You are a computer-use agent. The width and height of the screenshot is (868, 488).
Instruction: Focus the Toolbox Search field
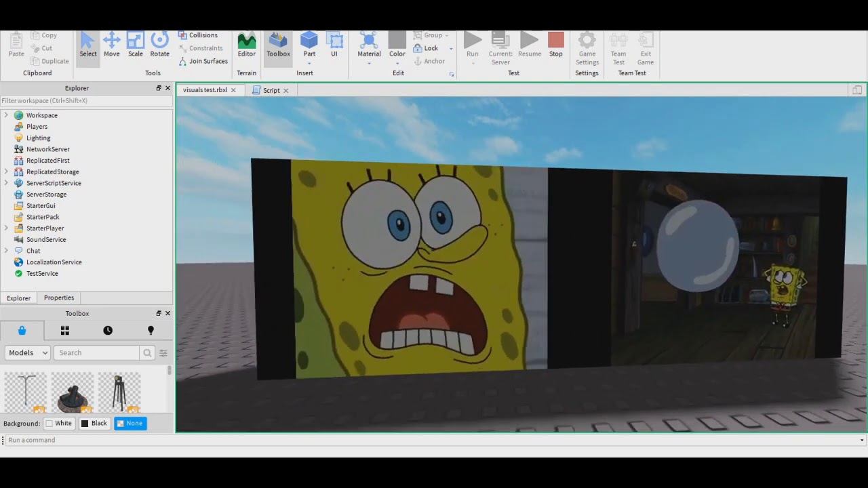(x=97, y=352)
